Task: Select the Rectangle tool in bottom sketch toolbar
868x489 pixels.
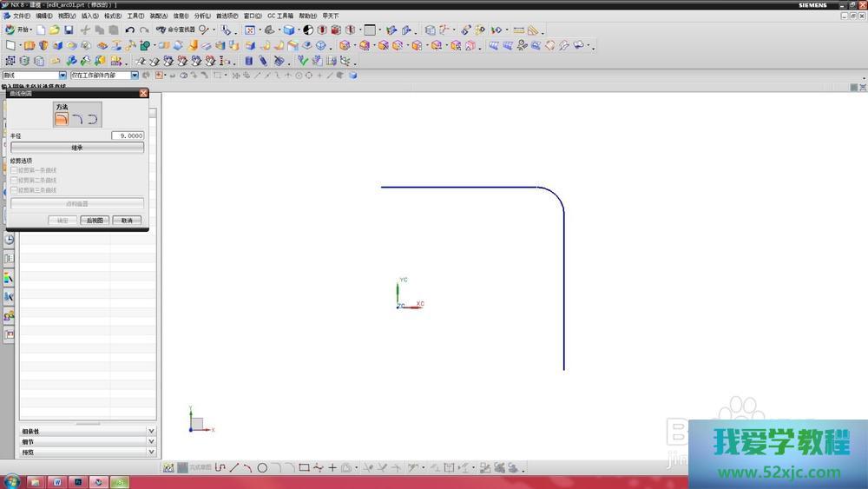Action: 304,467
